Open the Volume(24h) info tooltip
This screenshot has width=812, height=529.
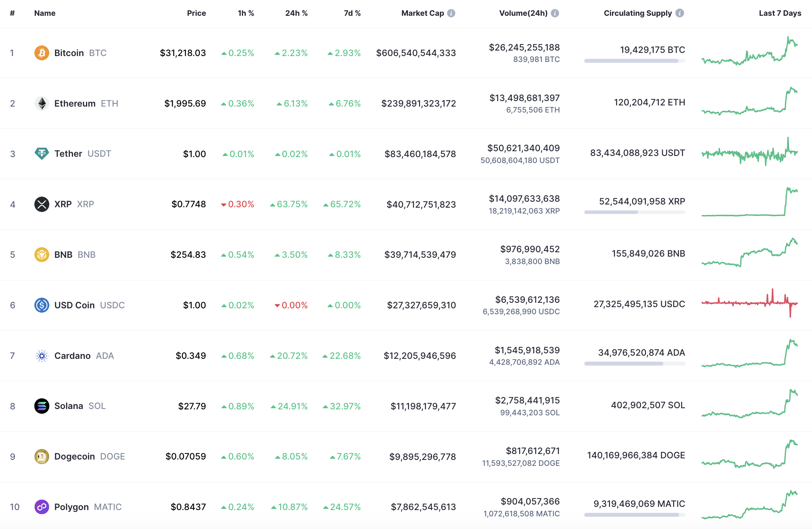click(x=555, y=13)
